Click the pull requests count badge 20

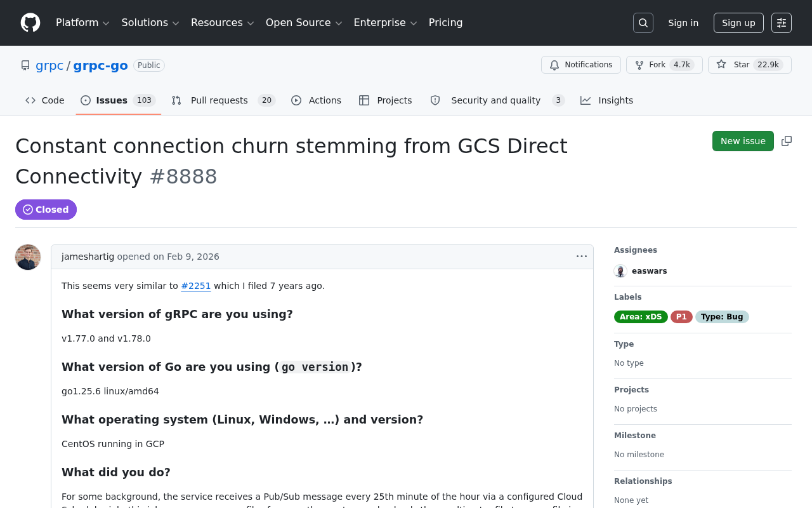[x=266, y=100]
